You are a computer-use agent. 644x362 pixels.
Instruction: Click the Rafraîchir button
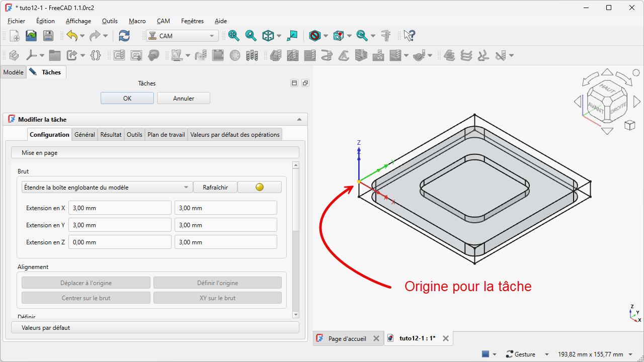(215, 187)
